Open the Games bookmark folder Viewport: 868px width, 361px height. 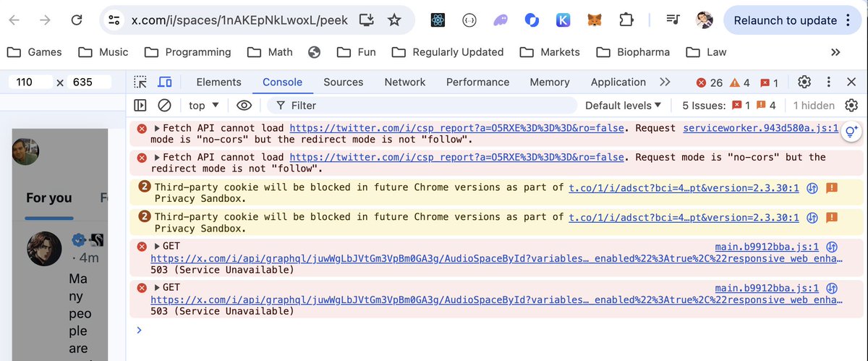[x=35, y=52]
